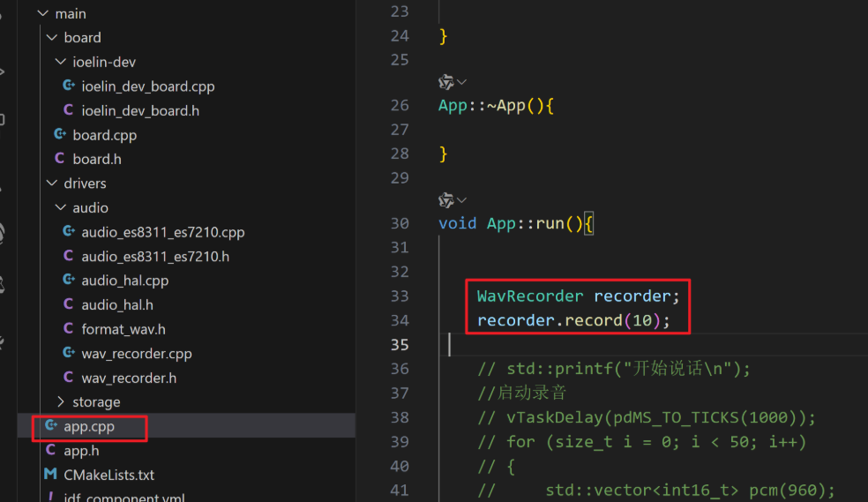Screen dimensions: 868x502
Task: Click the 'recorder.record(10);' code line
Action: point(573,320)
